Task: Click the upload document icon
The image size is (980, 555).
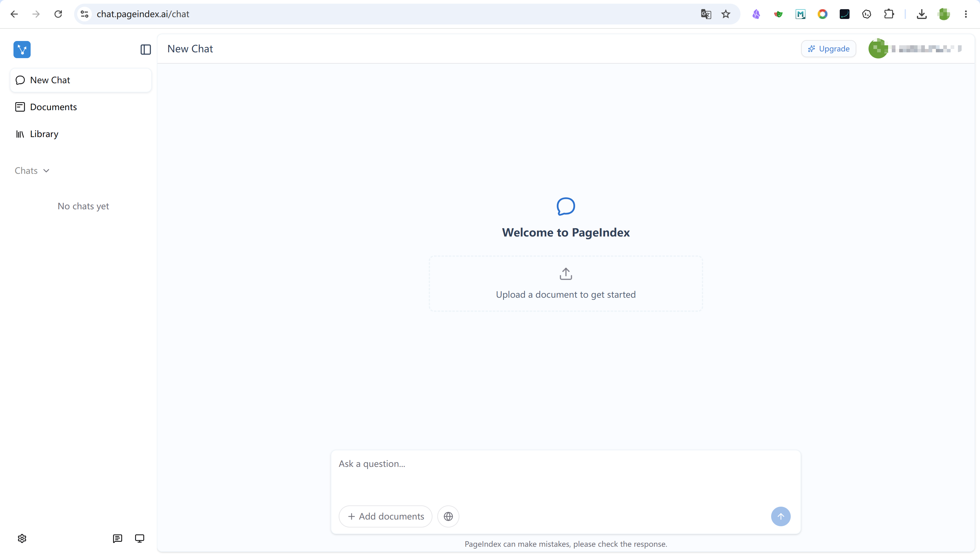Action: [x=566, y=273]
